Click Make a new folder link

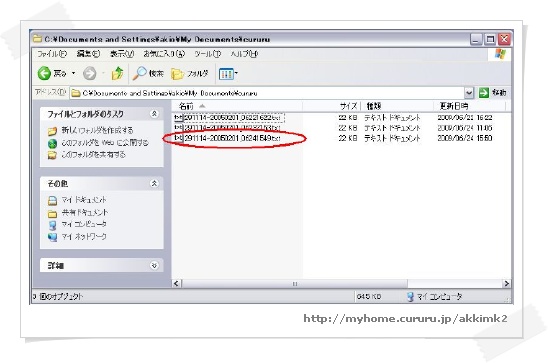click(97, 130)
